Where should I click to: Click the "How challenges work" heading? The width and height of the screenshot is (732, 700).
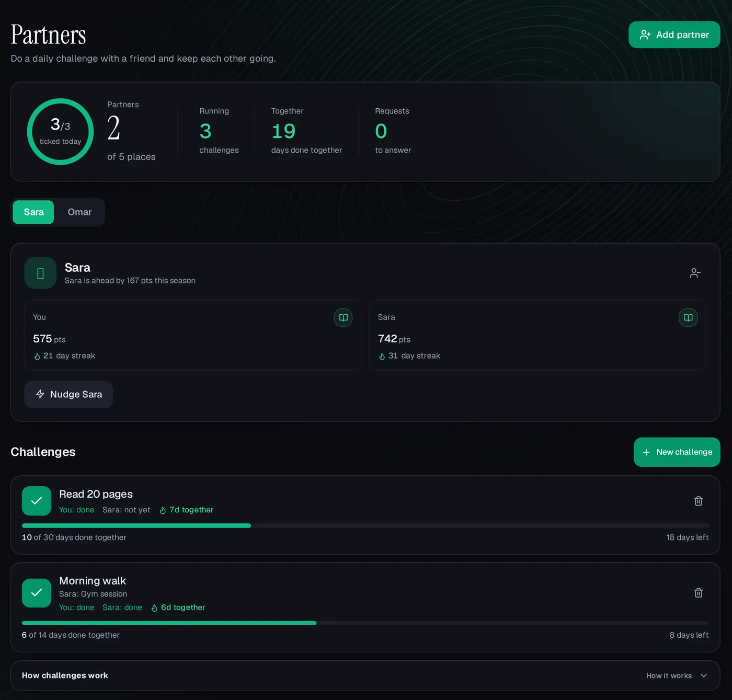(x=65, y=675)
